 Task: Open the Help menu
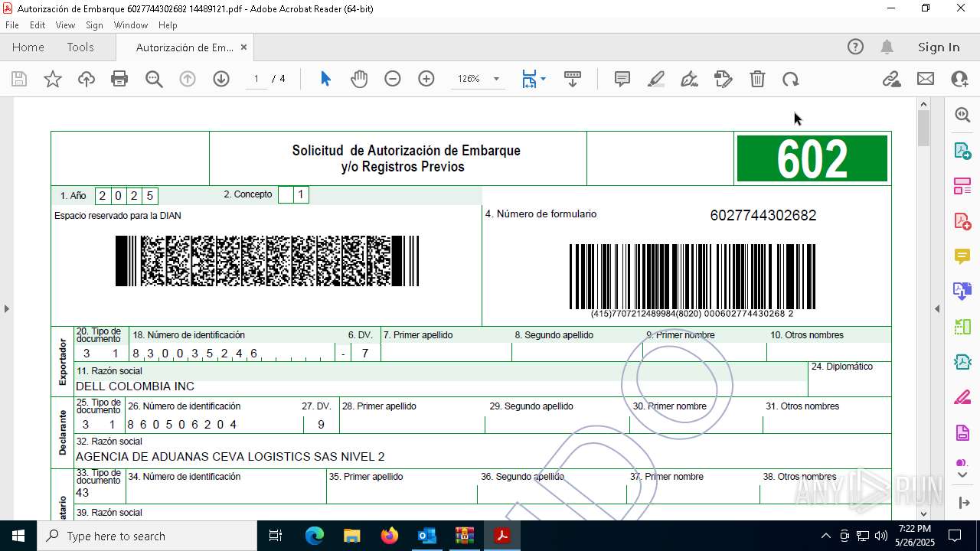[x=168, y=24]
